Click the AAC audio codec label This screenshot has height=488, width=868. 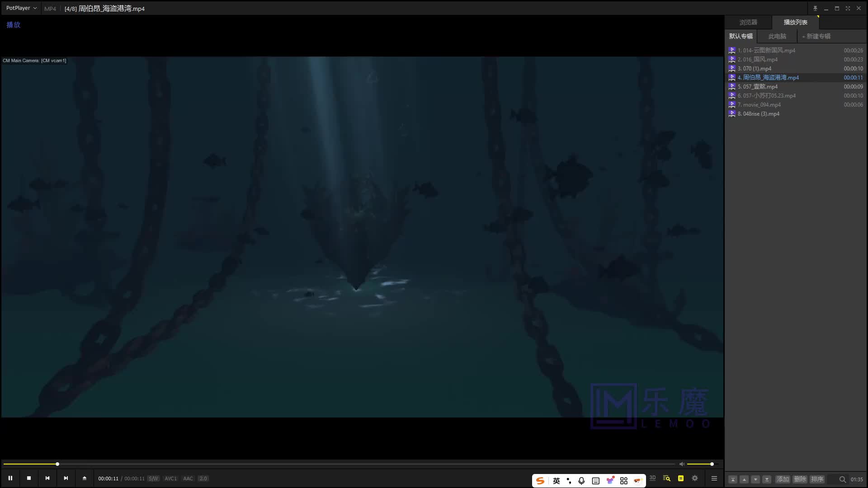click(x=188, y=479)
